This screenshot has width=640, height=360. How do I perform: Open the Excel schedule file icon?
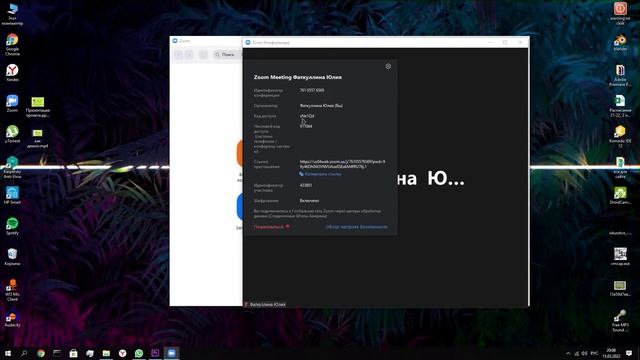[620, 106]
